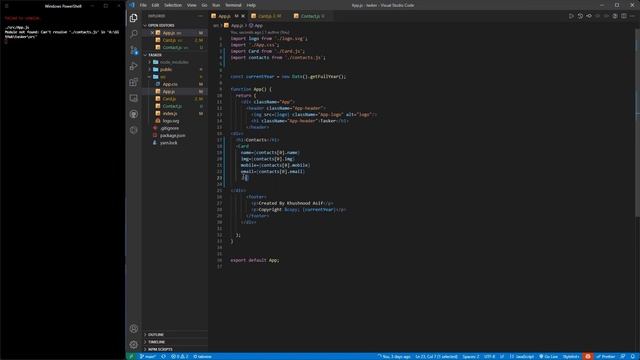This screenshot has height=360, width=640.
Task: Expand the Timeline section
Action: [176, 342]
